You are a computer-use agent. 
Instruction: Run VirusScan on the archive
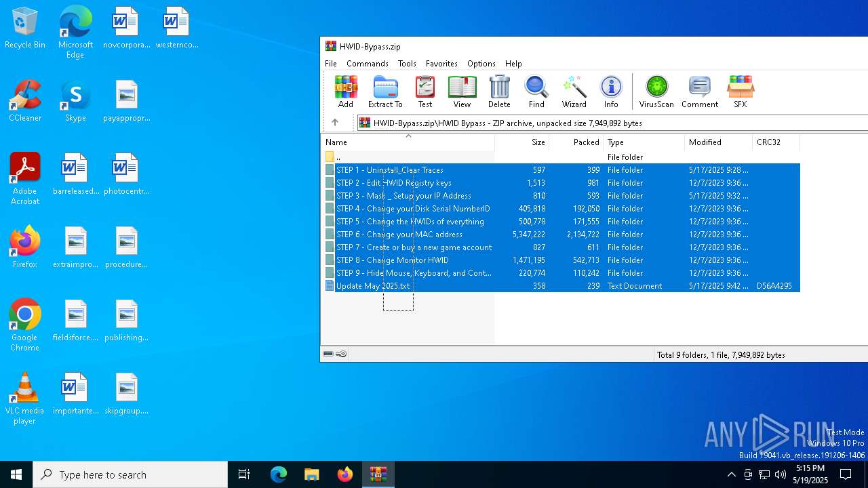click(x=656, y=91)
